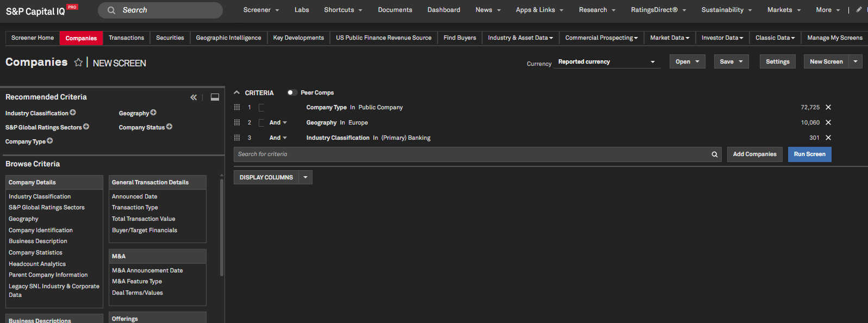The width and height of the screenshot is (868, 323).
Task: Grab the drag handle of criteria row 2
Action: (237, 122)
